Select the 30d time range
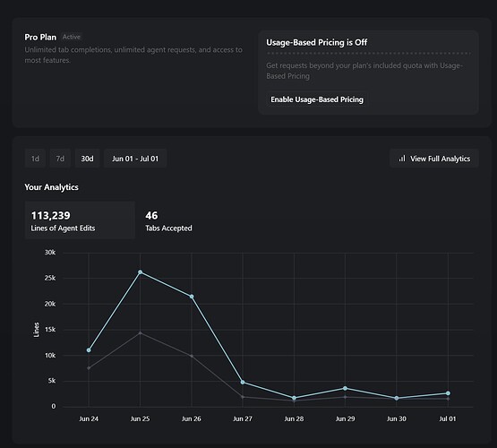497x448 pixels. pyautogui.click(x=87, y=159)
